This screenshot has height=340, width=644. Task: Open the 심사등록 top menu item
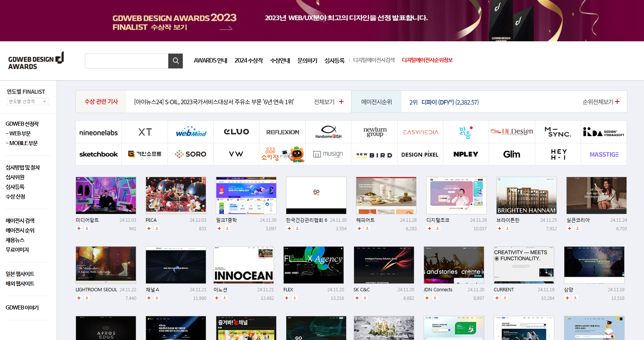(334, 60)
